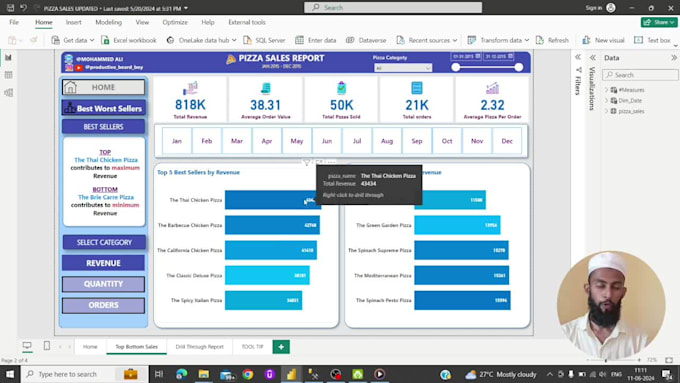Click the Best Worst Sellers button
Image resolution: width=680 pixels, height=383 pixels.
pos(104,108)
